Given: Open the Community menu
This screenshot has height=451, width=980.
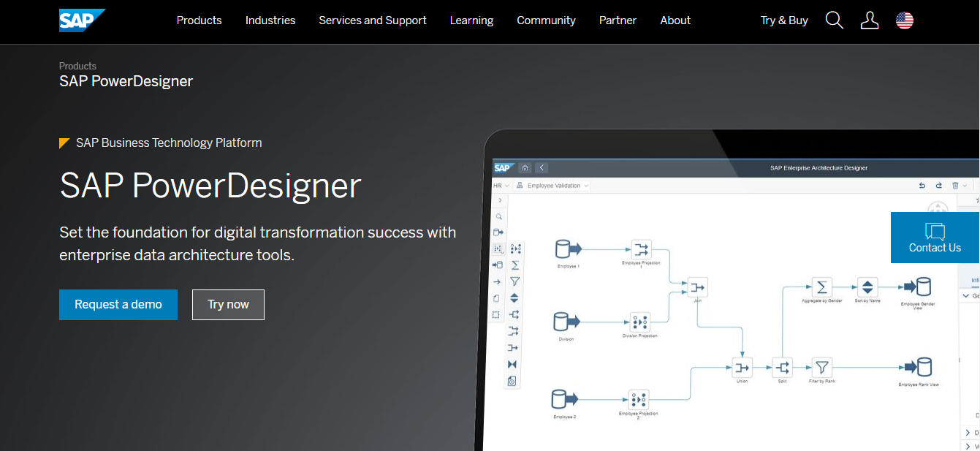Looking at the screenshot, I should 546,20.
